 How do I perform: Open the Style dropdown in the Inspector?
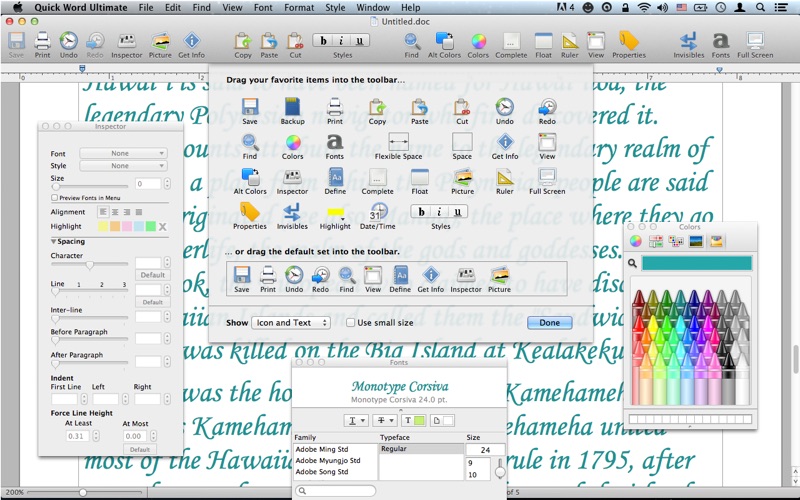(123, 166)
